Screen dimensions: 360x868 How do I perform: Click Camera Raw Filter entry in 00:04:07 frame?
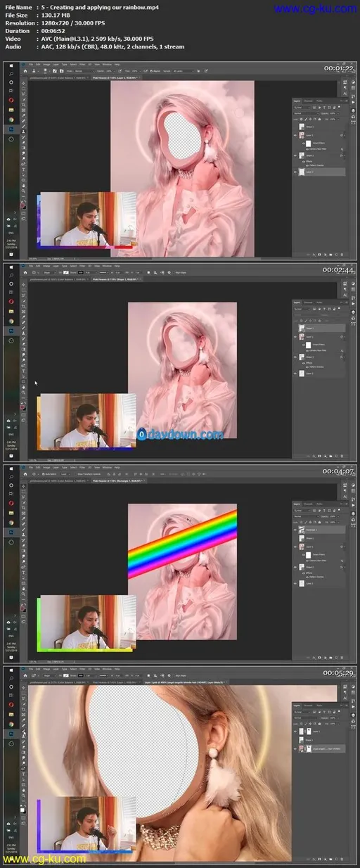[x=318, y=561]
